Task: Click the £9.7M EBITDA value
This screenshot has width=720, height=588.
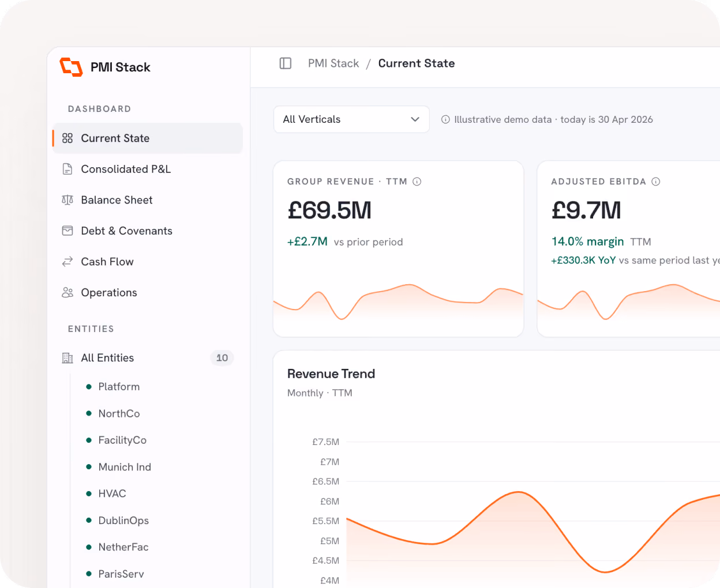Action: [586, 210]
